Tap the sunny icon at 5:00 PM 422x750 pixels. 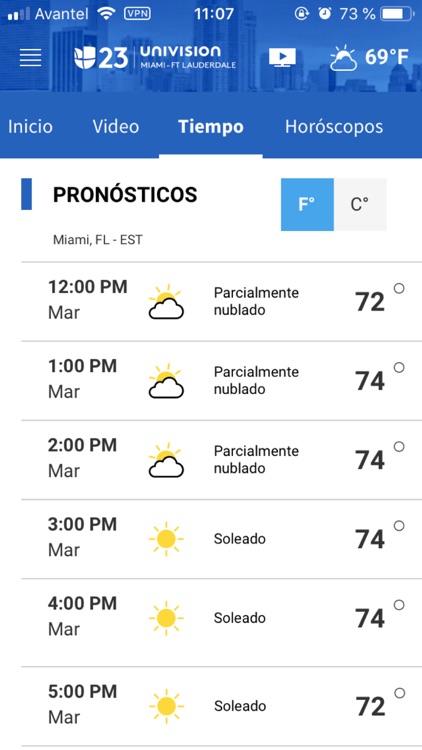(x=166, y=706)
